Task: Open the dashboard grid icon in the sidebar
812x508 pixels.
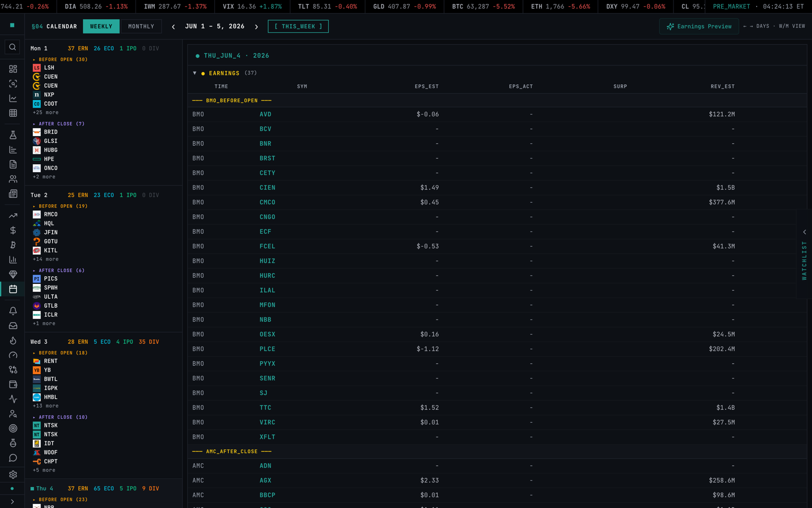Action: point(13,69)
